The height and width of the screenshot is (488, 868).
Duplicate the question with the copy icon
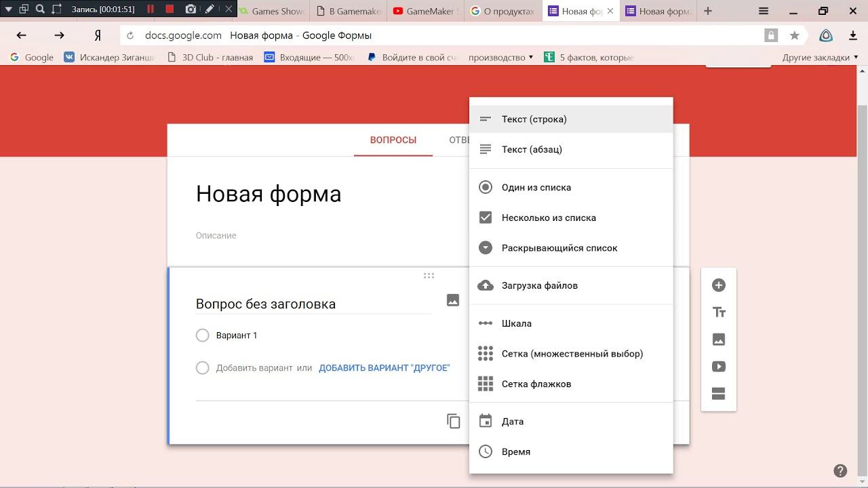click(x=454, y=421)
